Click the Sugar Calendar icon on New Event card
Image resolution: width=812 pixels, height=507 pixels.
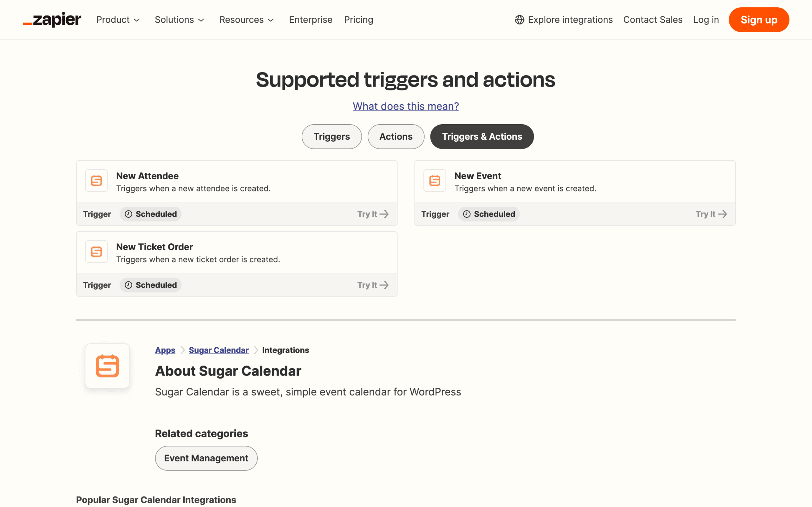(x=435, y=180)
